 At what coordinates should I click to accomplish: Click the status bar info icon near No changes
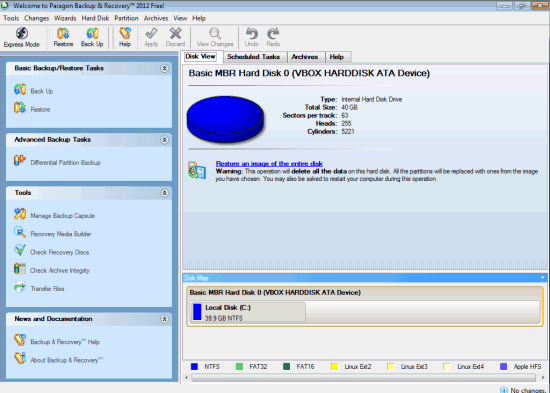(504, 390)
